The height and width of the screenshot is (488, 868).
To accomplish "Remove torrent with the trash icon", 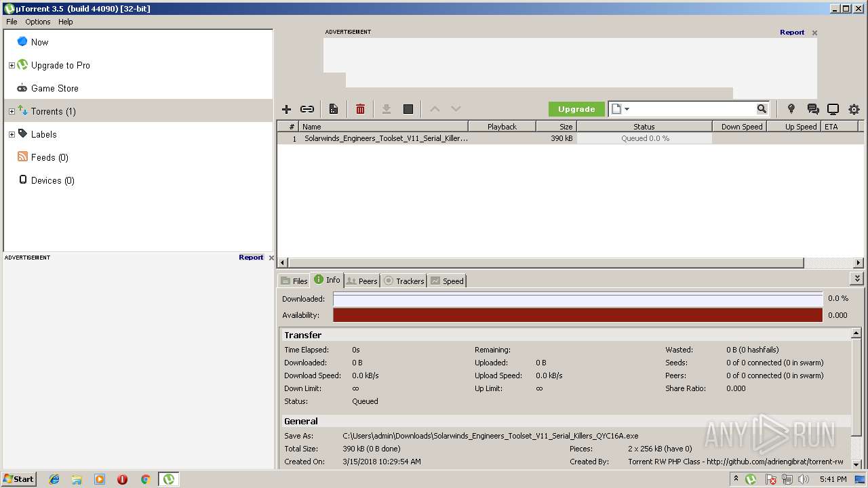I will point(360,109).
